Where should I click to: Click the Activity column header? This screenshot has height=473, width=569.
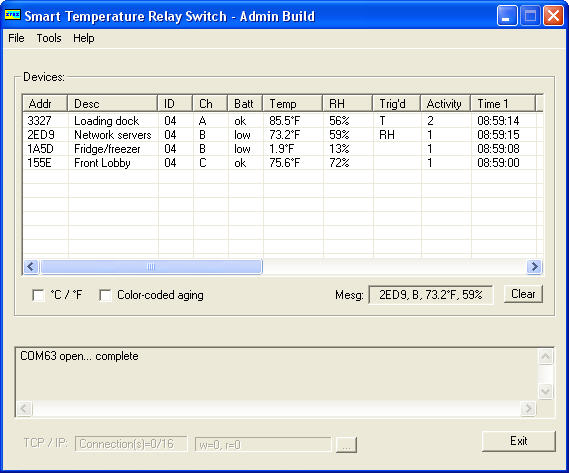446,103
